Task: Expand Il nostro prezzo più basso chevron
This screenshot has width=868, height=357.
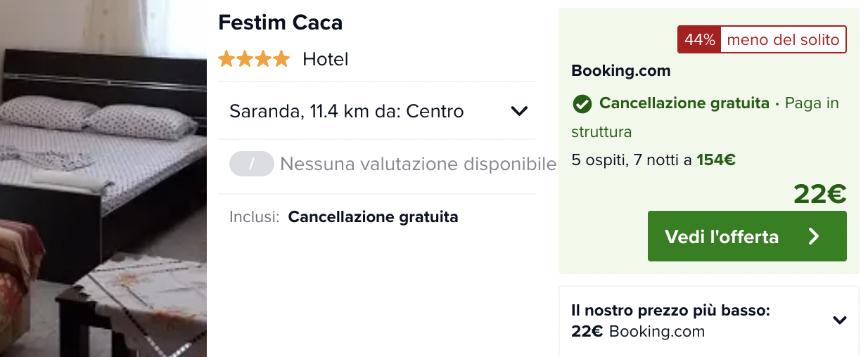Action: (x=839, y=320)
